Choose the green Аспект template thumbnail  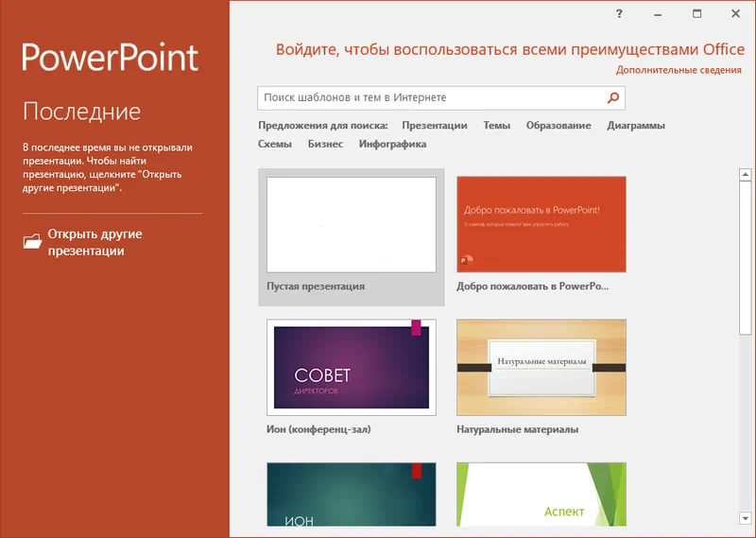541,495
